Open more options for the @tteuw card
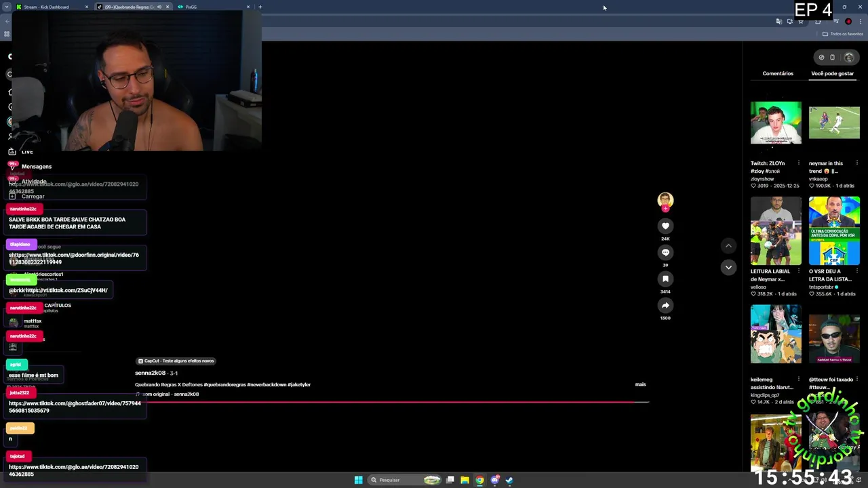The image size is (868, 488). tap(856, 379)
